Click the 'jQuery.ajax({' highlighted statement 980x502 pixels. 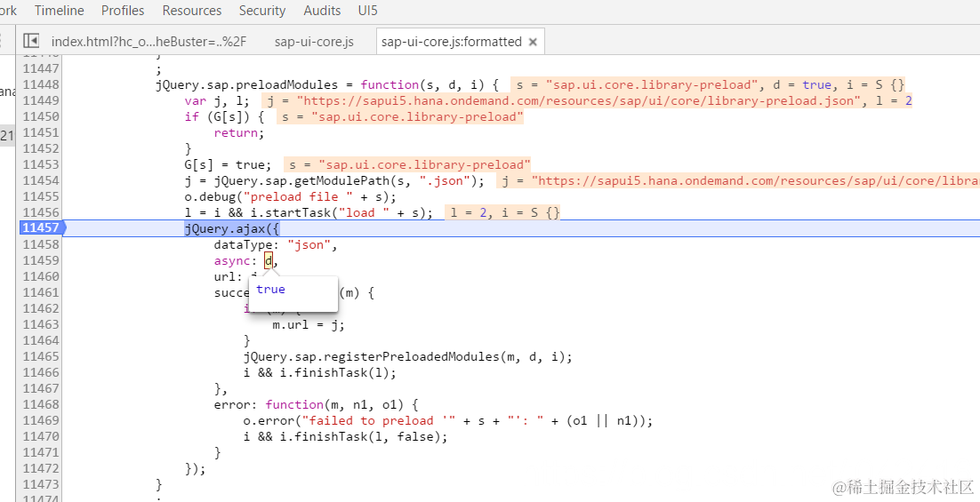[x=232, y=228]
